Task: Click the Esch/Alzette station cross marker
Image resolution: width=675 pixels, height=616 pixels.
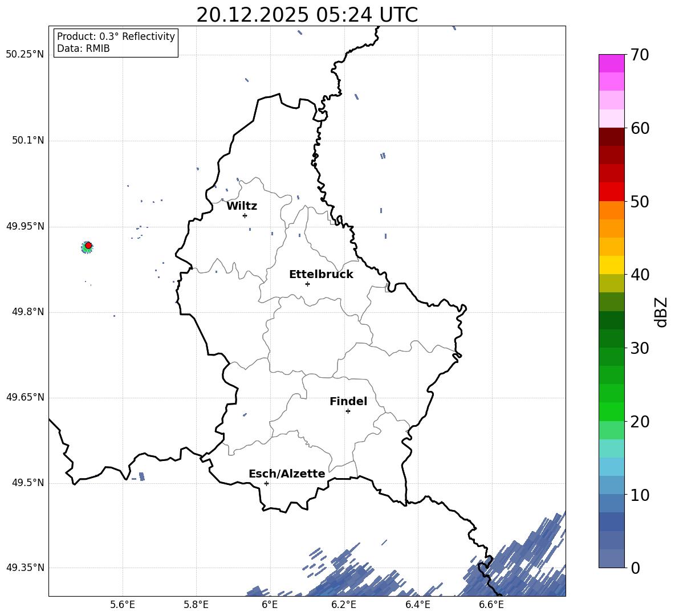Action: point(266,483)
